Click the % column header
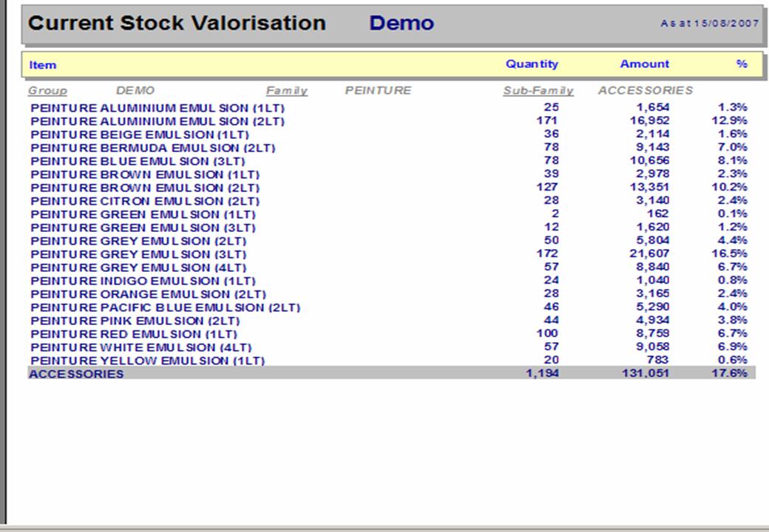Viewport: 769px width, 532px height. pyautogui.click(x=741, y=64)
